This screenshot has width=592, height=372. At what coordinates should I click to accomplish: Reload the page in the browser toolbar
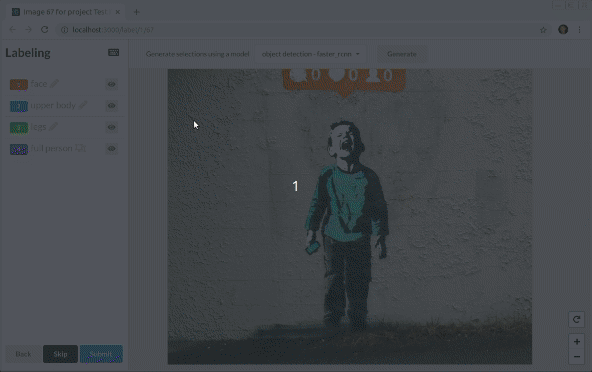point(45,29)
